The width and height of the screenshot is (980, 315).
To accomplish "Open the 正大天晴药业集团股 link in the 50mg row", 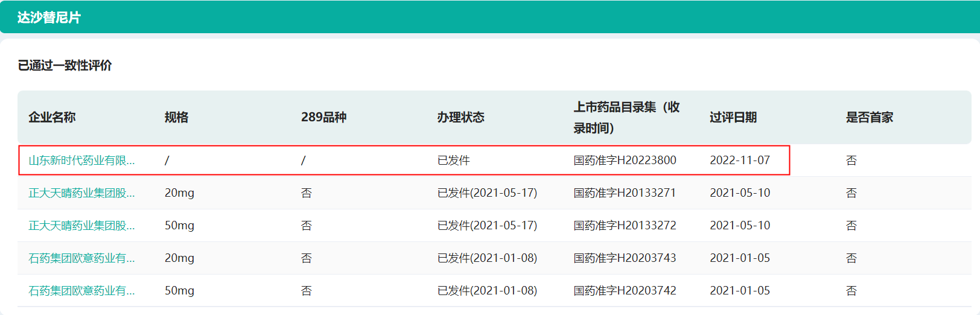I will [81, 226].
